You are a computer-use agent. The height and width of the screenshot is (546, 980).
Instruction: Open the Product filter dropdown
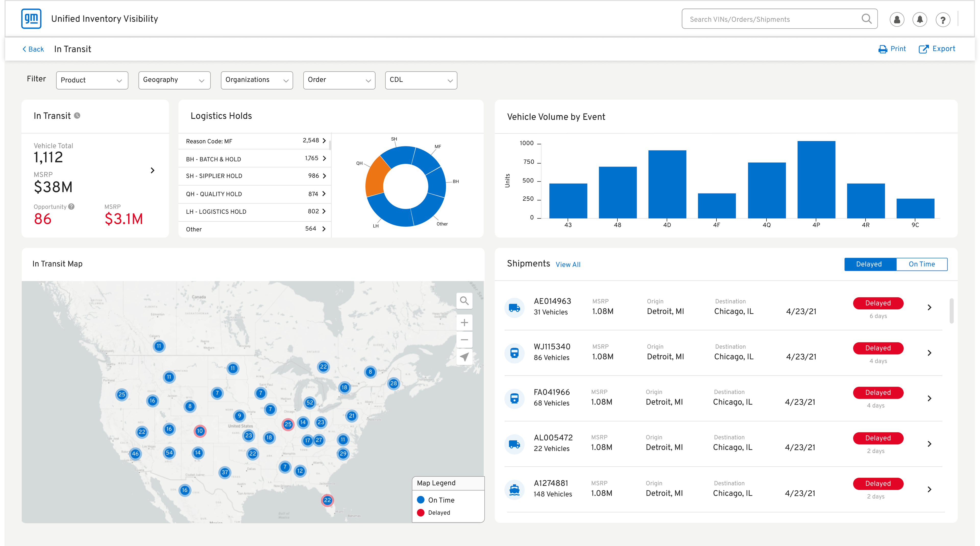(x=92, y=80)
